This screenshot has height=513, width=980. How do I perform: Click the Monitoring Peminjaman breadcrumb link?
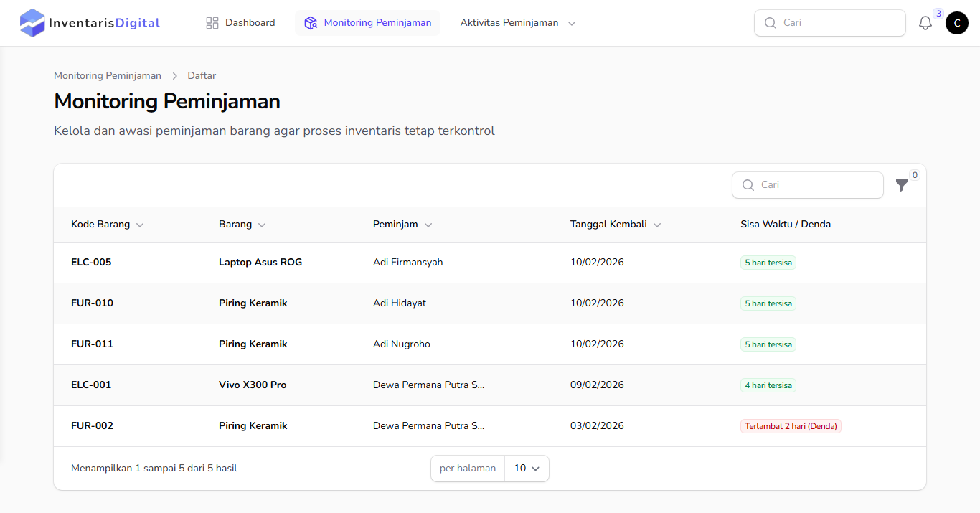[108, 75]
